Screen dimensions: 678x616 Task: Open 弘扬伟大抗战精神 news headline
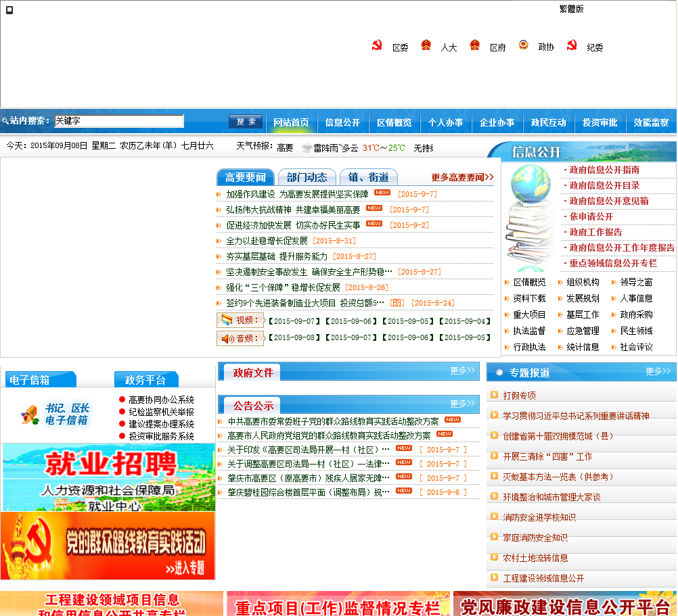[x=293, y=210]
